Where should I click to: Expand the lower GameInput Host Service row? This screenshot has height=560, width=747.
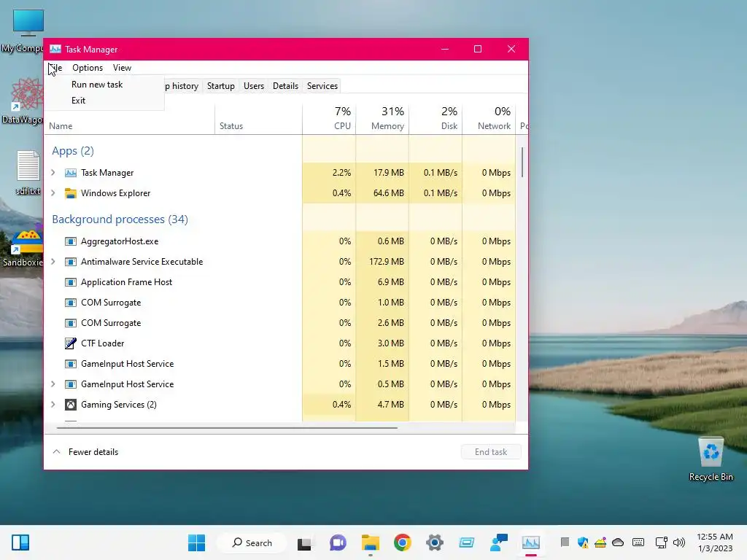point(53,384)
